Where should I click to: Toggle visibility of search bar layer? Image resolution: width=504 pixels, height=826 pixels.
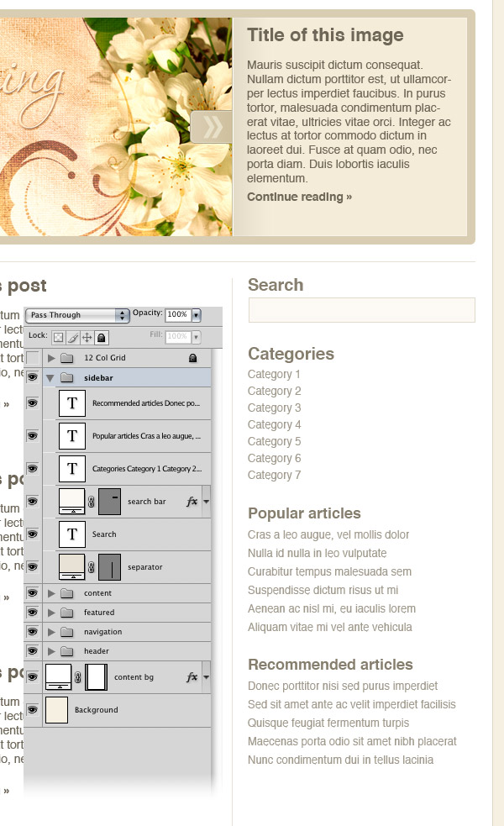click(33, 501)
